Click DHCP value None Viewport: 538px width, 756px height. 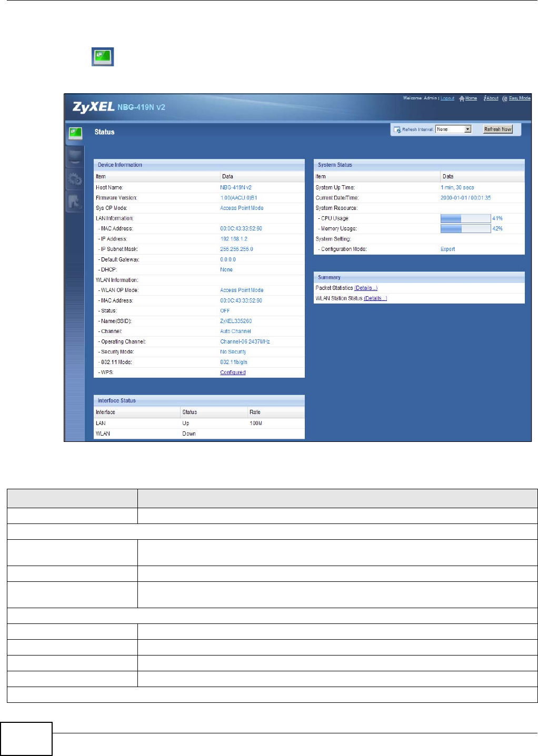pos(226,270)
